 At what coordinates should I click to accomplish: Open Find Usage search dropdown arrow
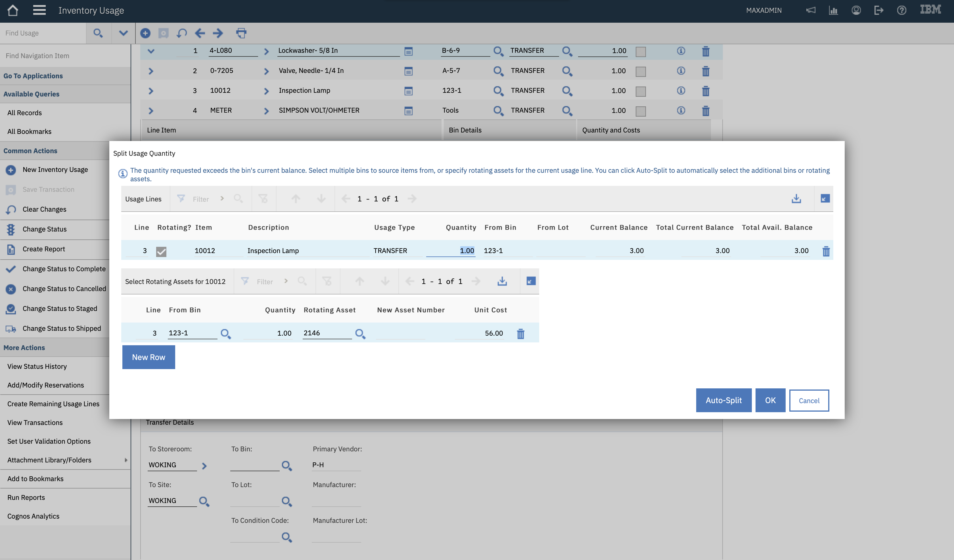click(x=123, y=33)
